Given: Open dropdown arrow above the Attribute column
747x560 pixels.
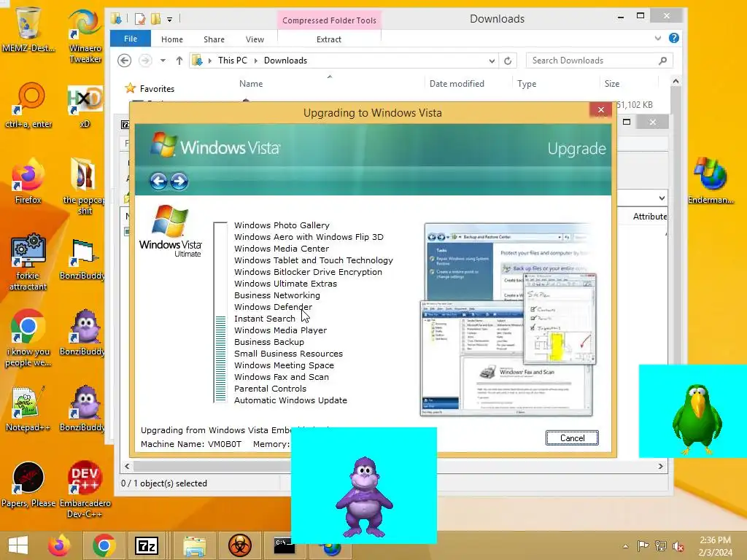Looking at the screenshot, I should [x=662, y=198].
